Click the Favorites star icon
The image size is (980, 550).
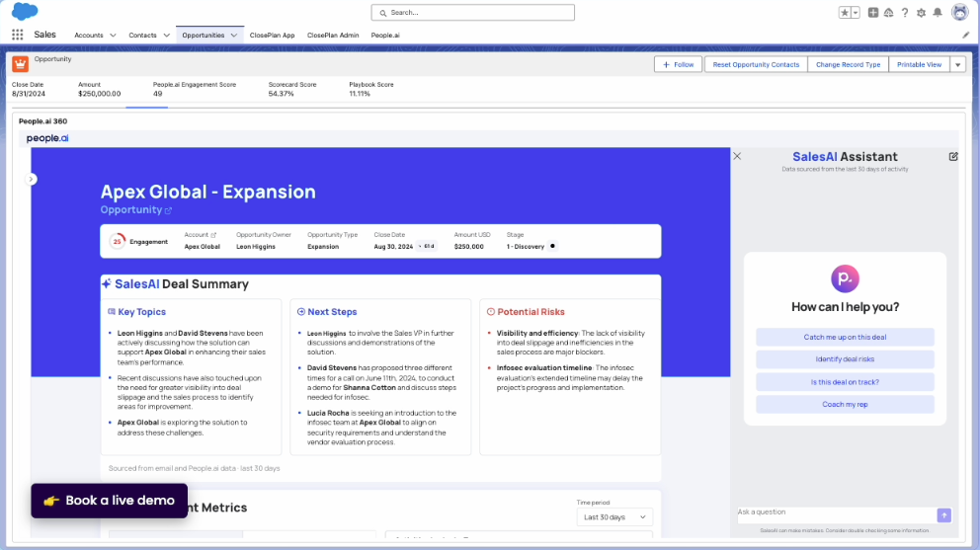click(x=845, y=13)
